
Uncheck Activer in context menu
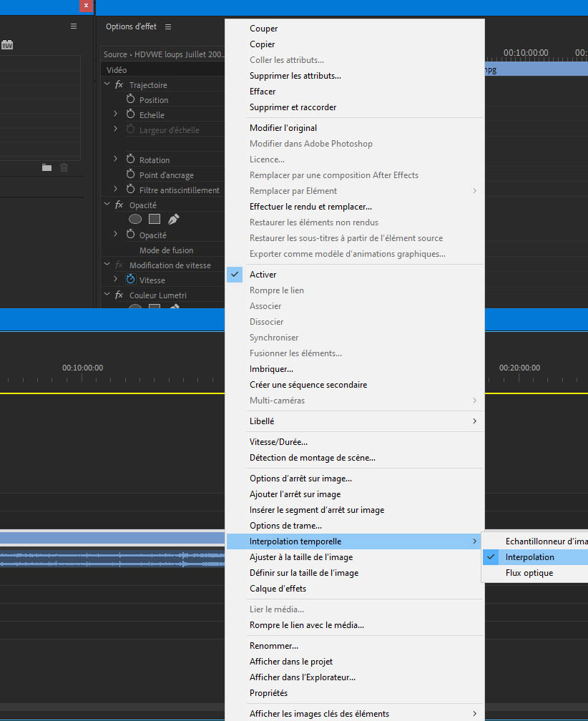click(x=355, y=275)
